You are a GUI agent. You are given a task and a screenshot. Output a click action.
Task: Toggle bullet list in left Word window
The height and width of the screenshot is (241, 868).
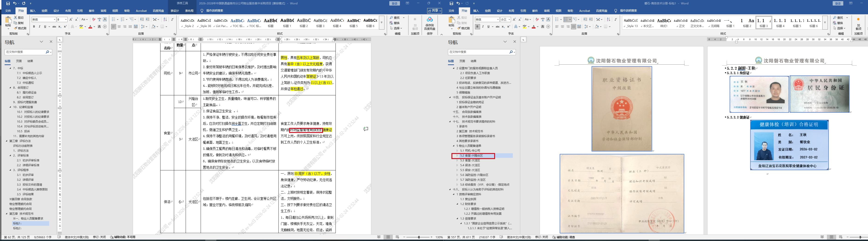pyautogui.click(x=114, y=20)
